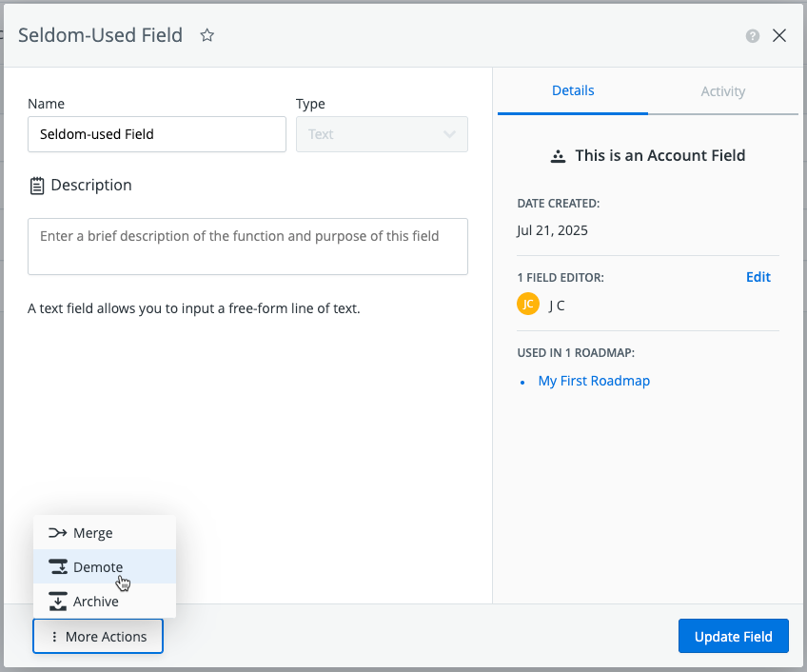807x672 pixels.
Task: Focus the Name text input
Action: pyautogui.click(x=157, y=134)
